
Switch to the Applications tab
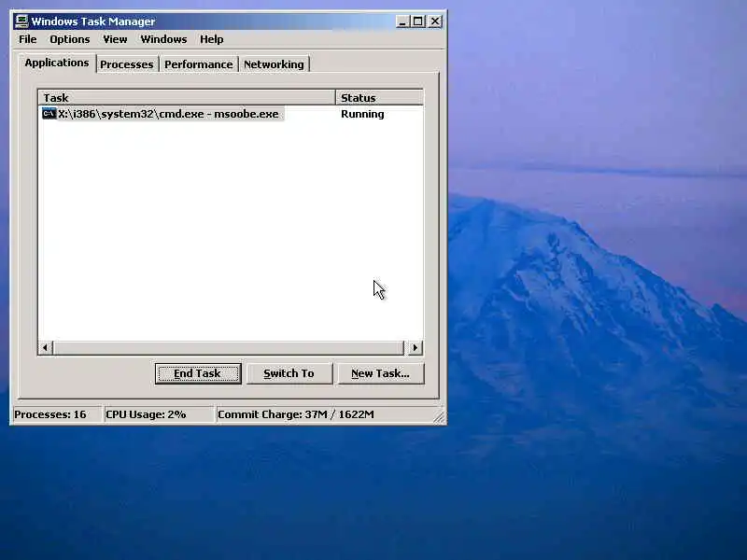click(x=57, y=63)
